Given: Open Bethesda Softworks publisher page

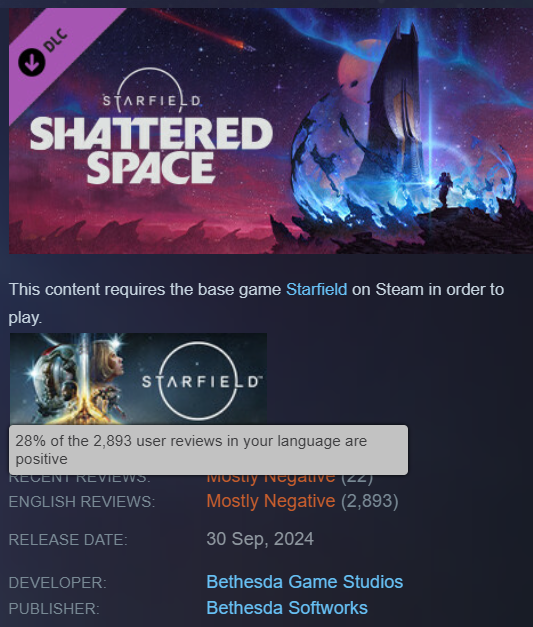Looking at the screenshot, I should 287,608.
